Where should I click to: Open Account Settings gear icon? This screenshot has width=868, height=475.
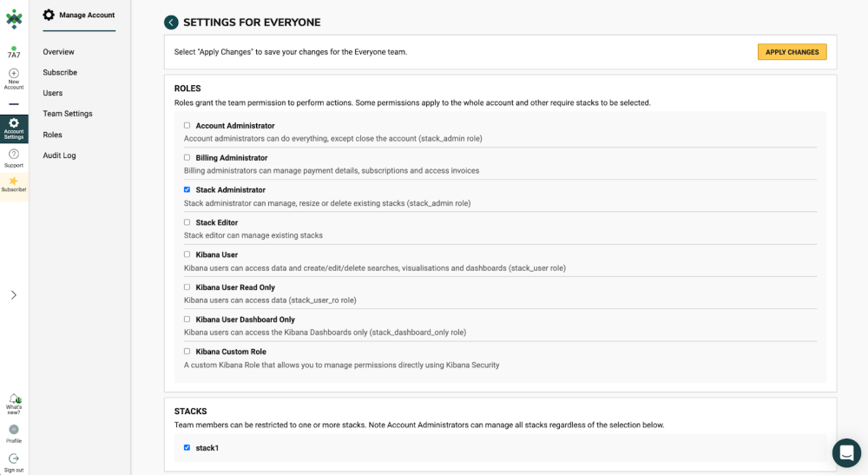point(14,123)
